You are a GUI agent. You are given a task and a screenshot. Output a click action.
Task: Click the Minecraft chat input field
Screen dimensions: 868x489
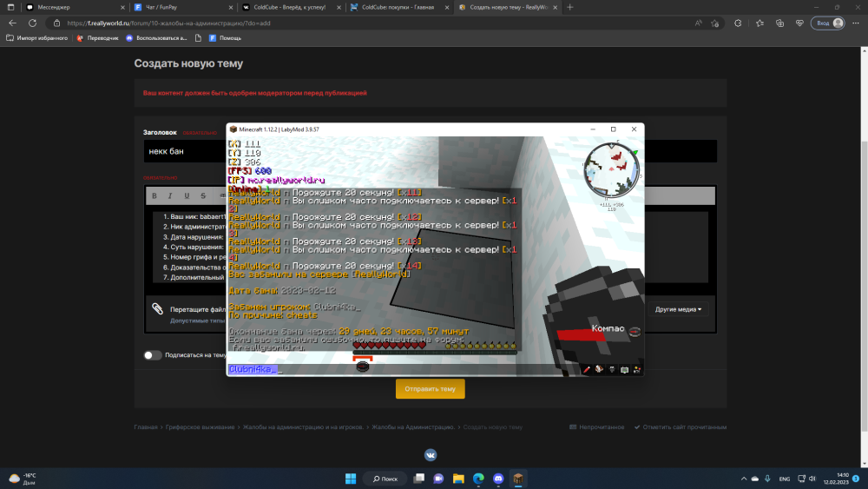(404, 369)
